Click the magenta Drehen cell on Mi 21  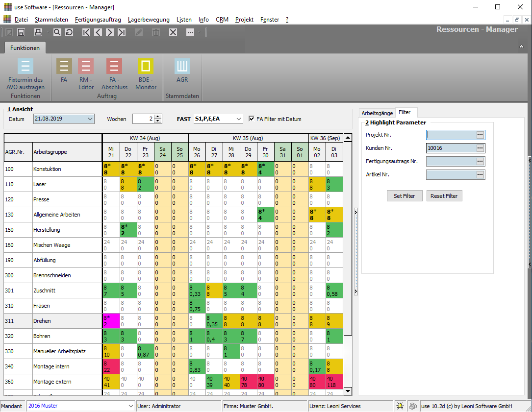tap(111, 321)
